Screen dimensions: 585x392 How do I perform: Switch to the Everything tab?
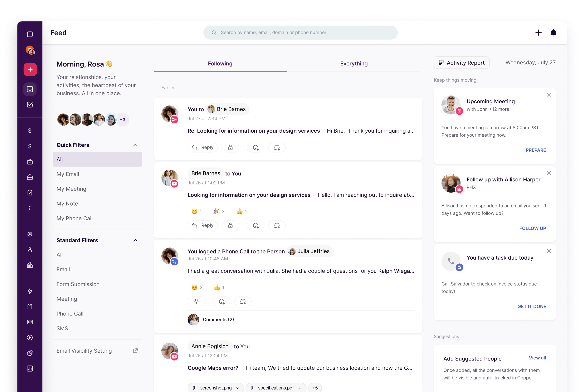pos(354,63)
